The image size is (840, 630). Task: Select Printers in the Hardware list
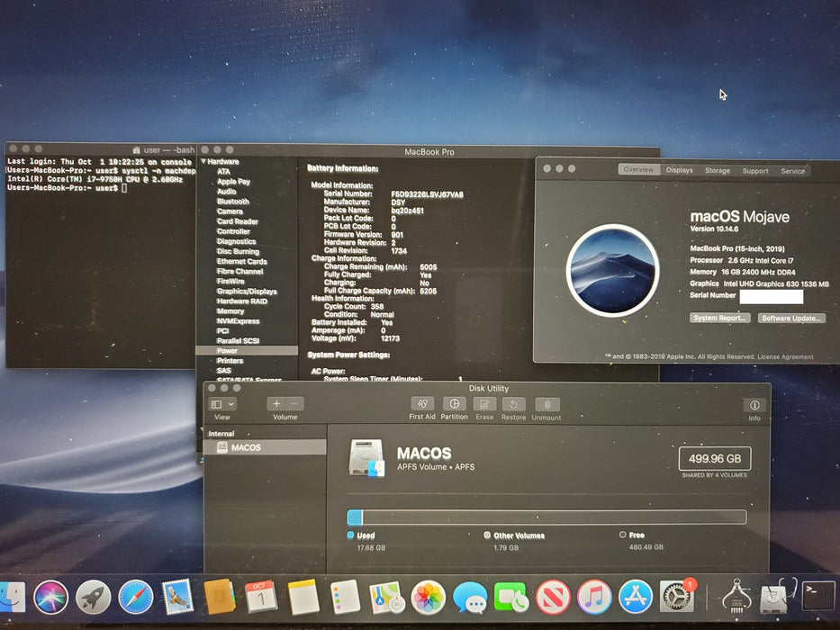click(x=230, y=361)
